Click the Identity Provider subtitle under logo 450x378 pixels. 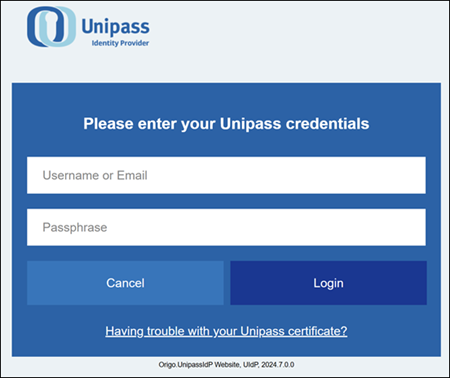[120, 43]
